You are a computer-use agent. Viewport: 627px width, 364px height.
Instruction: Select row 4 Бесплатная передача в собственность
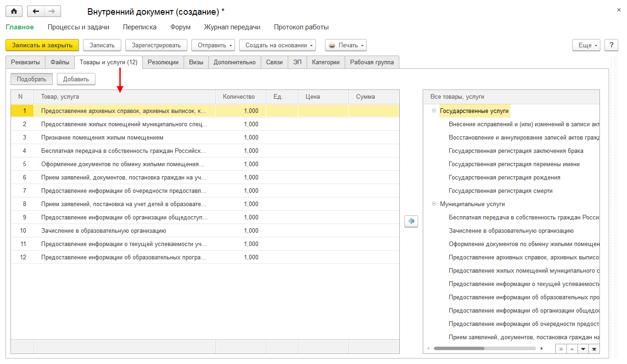click(205, 151)
